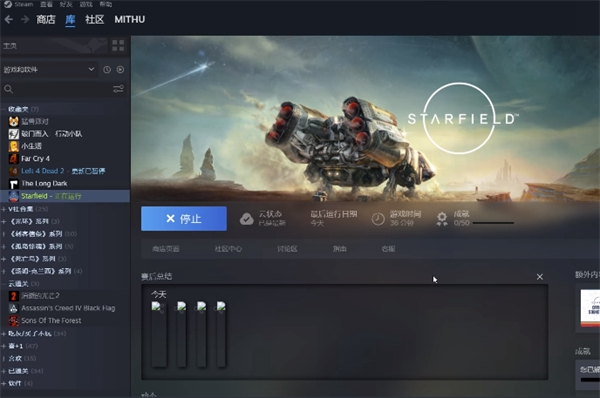The height and width of the screenshot is (398, 600).
Task: Go forward with the right arrow
Action: coord(25,19)
